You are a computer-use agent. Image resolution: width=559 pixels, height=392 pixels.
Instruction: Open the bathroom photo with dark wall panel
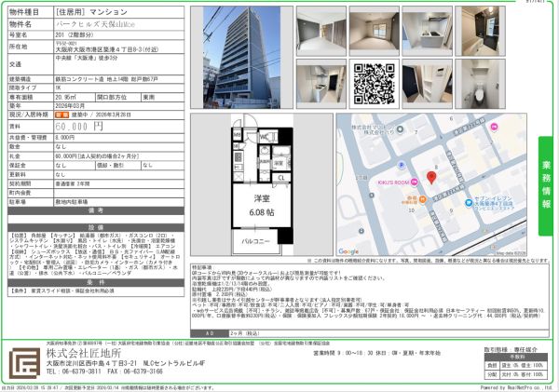click(x=480, y=31)
